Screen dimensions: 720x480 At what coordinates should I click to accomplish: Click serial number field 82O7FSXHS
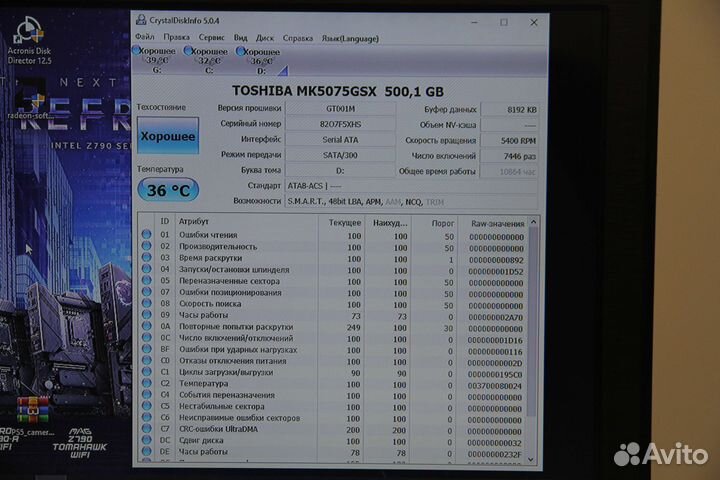click(x=340, y=124)
